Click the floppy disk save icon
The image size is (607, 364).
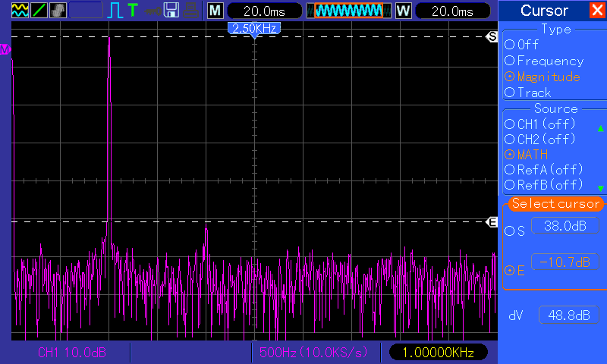(x=171, y=11)
